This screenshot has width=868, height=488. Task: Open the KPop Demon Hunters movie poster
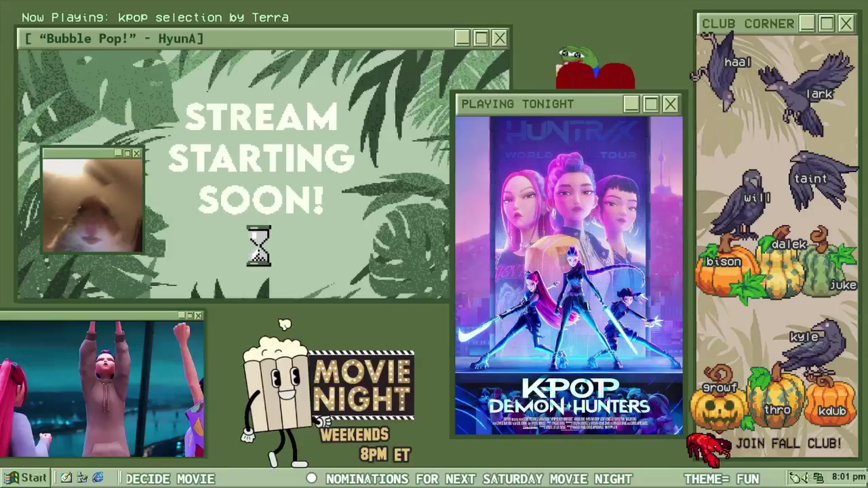click(x=569, y=276)
